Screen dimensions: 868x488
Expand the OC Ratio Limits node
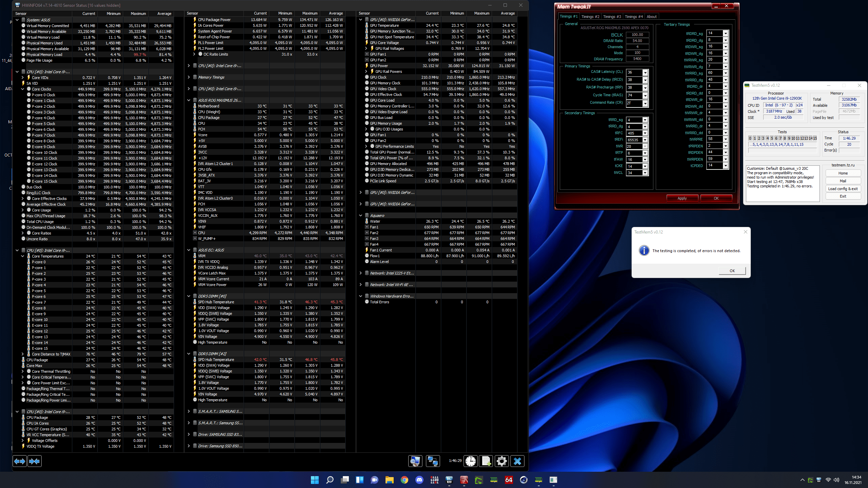pyautogui.click(x=194, y=54)
